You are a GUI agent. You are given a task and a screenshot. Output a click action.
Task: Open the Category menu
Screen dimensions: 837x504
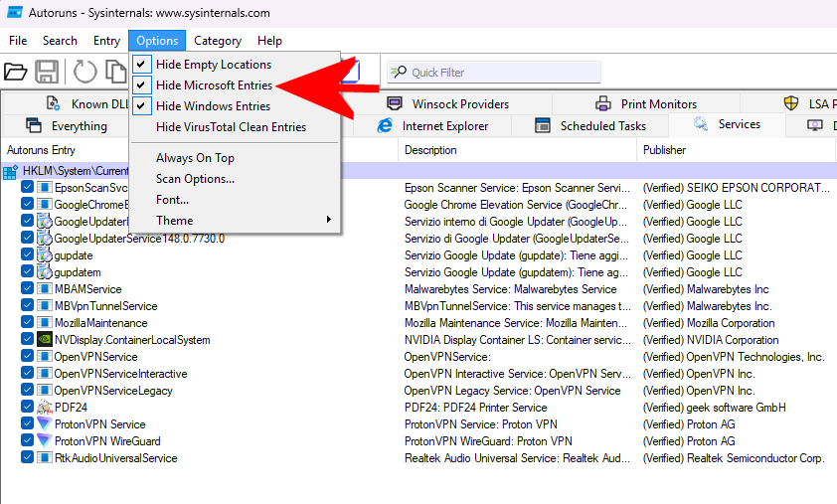pyautogui.click(x=218, y=41)
